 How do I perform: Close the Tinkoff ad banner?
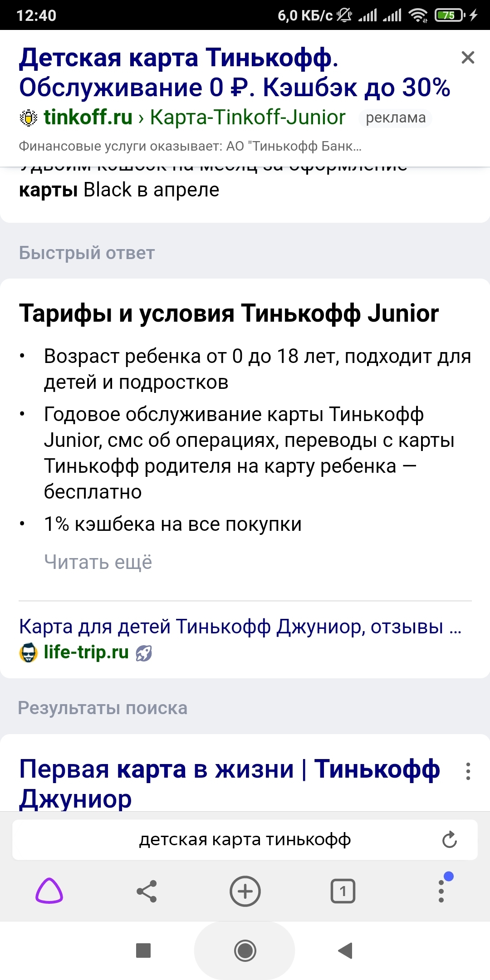[468, 58]
